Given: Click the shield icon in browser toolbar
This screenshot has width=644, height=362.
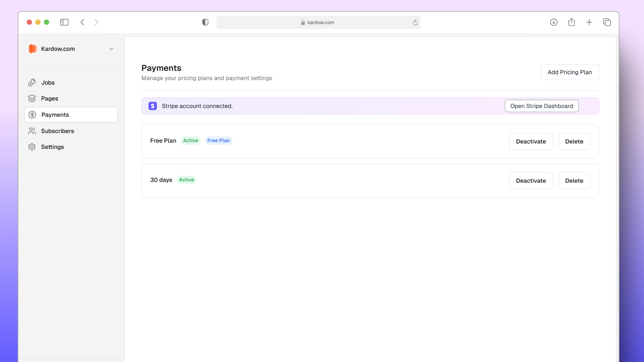Looking at the screenshot, I should [x=205, y=22].
